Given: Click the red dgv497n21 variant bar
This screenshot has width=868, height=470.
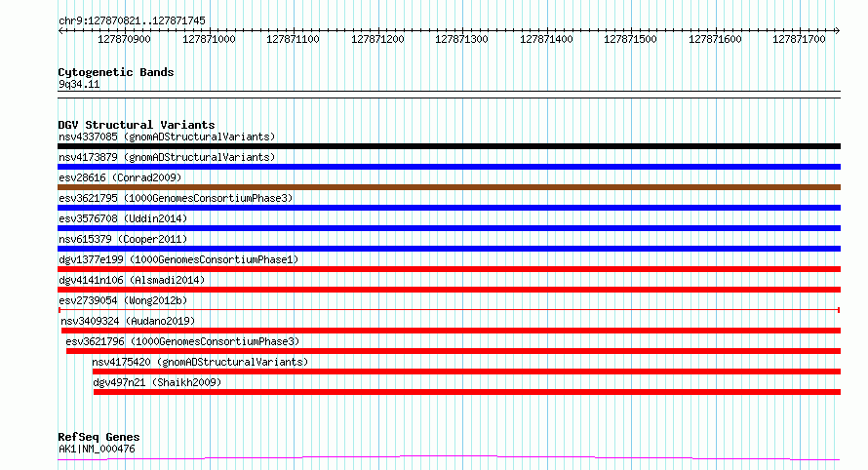Looking at the screenshot, I should pos(467,392).
